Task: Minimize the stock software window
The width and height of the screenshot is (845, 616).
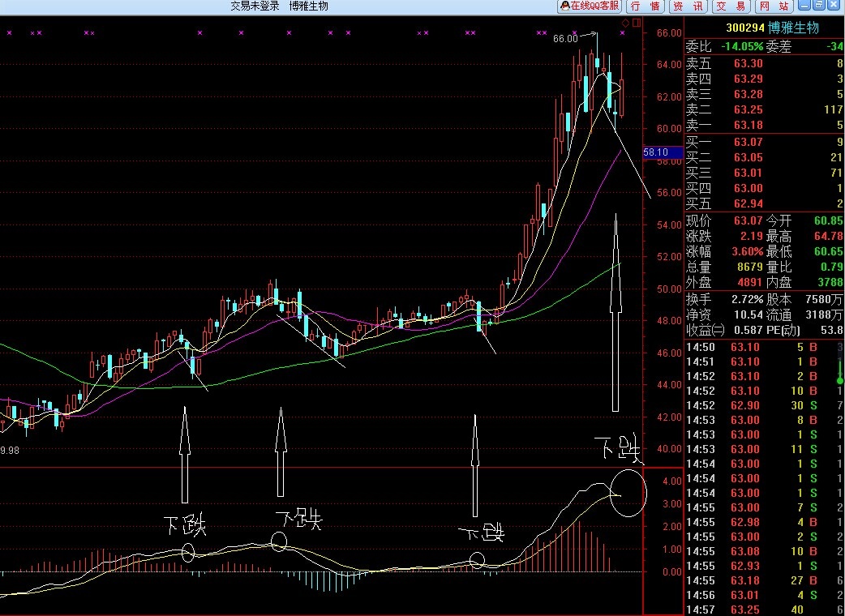Action: pyautogui.click(x=804, y=5)
